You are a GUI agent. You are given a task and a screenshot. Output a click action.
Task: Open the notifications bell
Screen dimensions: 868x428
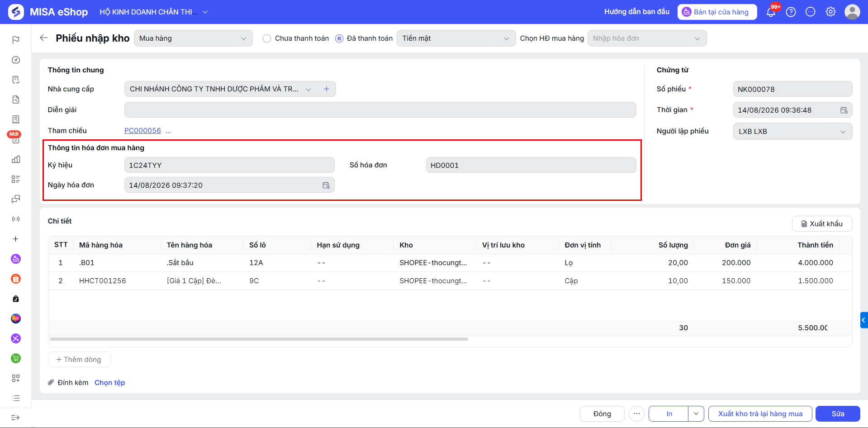(x=771, y=12)
